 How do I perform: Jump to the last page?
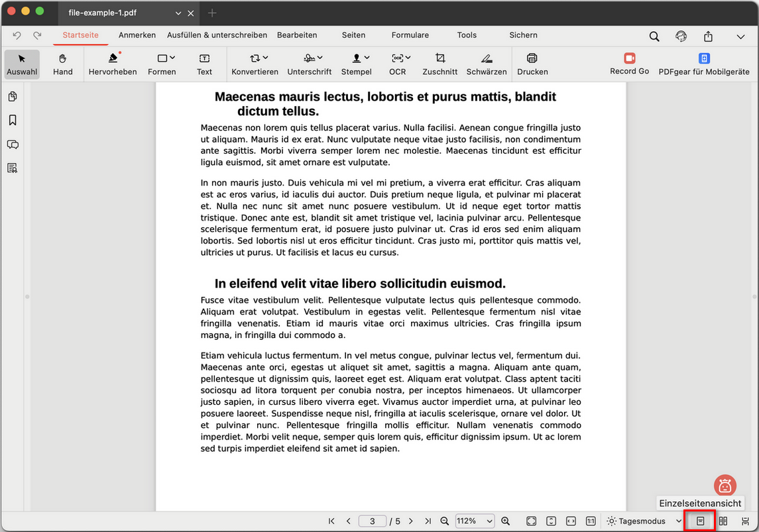coord(428,521)
